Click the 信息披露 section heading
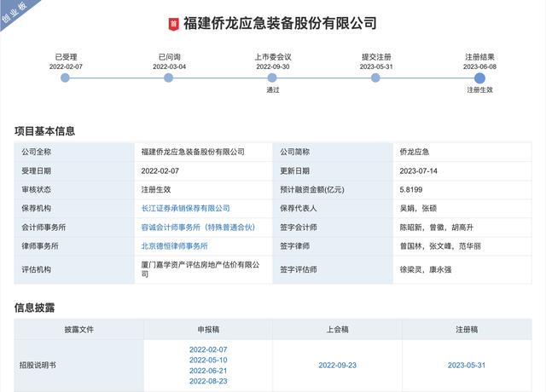Viewport: 546px width, 392px height. click(x=34, y=308)
